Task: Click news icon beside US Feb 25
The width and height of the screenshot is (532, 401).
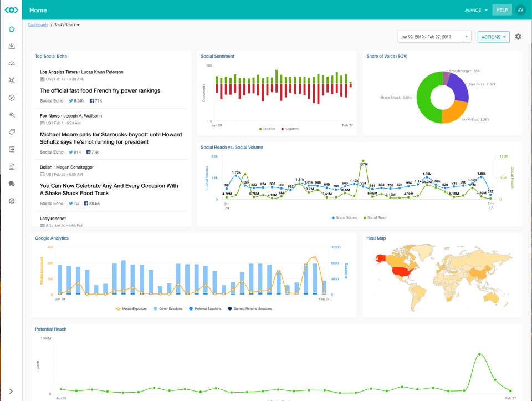Action: point(43,175)
